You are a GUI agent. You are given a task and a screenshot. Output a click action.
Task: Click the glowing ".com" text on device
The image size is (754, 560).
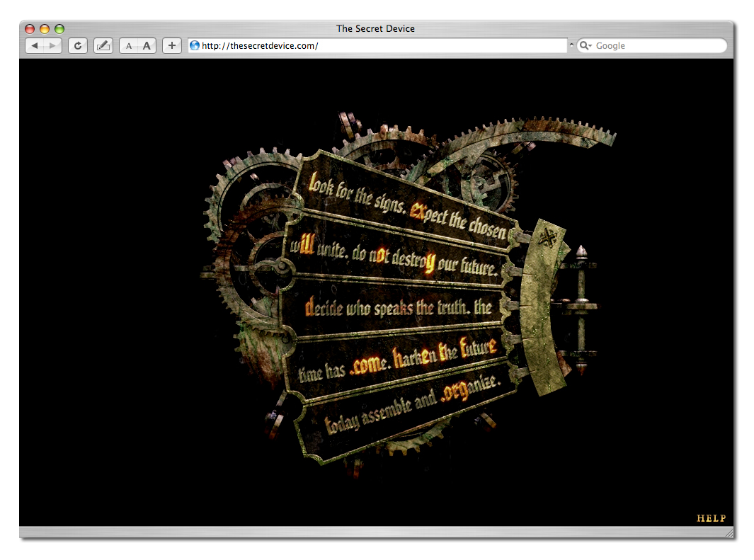pyautogui.click(x=367, y=365)
